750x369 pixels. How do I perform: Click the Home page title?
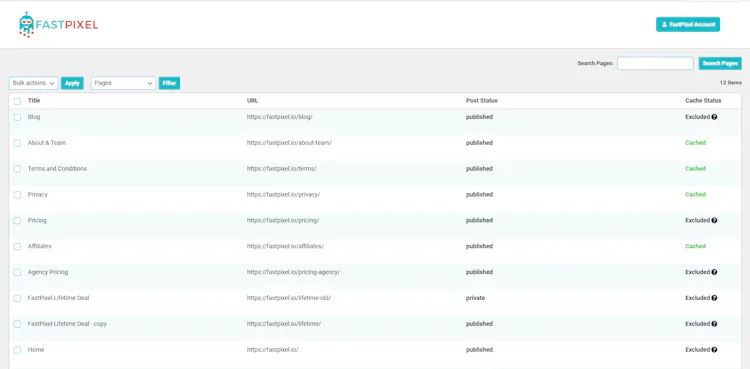36,349
